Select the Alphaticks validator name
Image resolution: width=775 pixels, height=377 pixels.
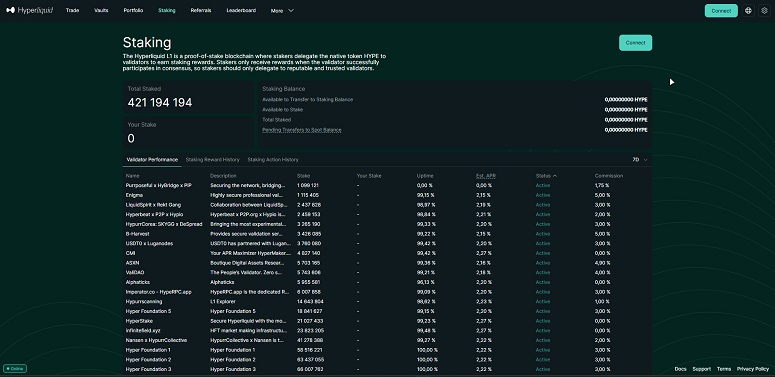137,282
